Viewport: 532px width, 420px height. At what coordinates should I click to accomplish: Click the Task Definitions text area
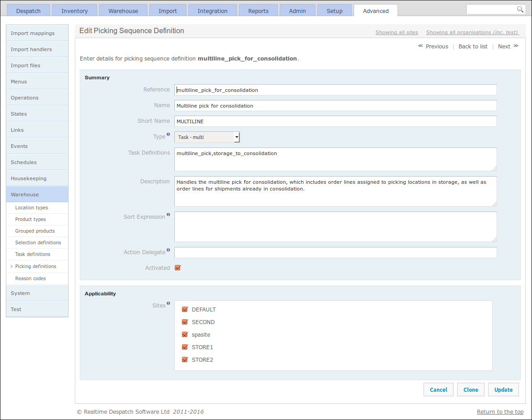(x=336, y=159)
